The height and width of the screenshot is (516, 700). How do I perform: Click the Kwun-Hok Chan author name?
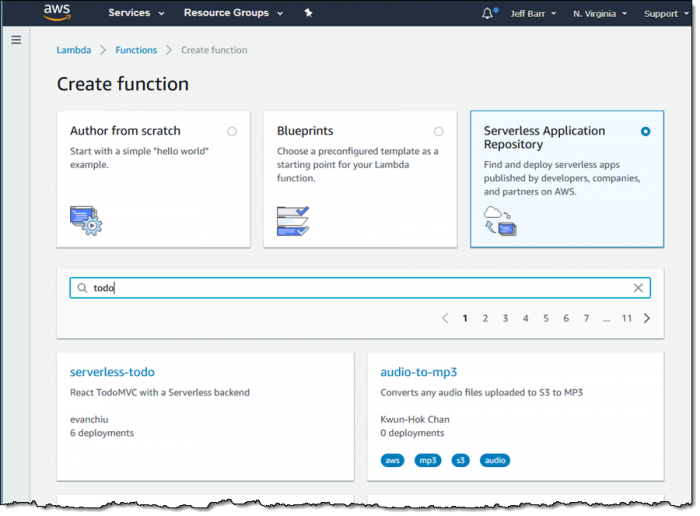pyautogui.click(x=415, y=420)
